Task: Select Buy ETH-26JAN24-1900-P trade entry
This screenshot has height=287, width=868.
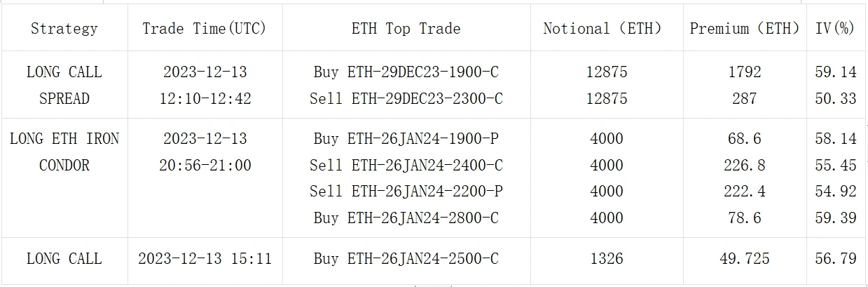Action: 406,139
